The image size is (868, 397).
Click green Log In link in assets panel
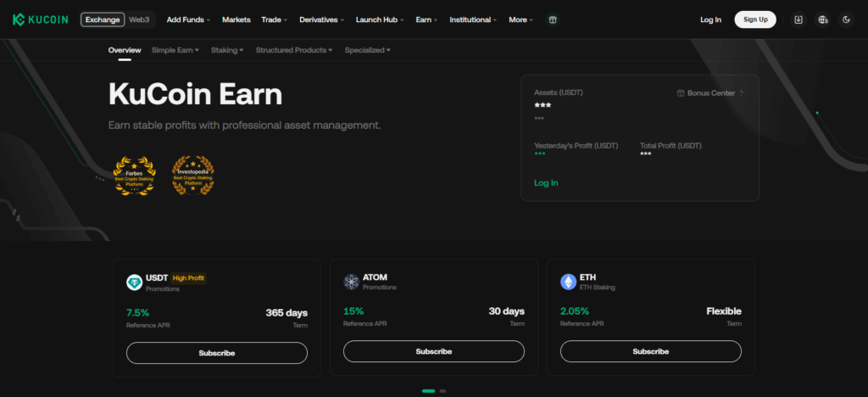click(x=546, y=183)
